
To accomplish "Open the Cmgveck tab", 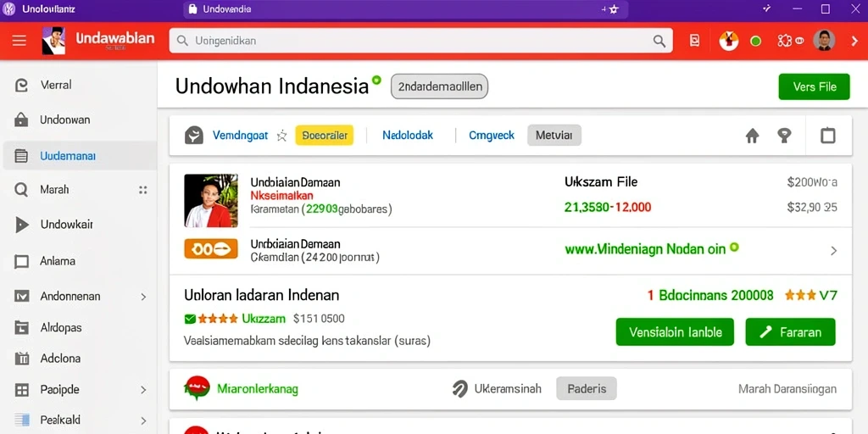I will coord(492,135).
